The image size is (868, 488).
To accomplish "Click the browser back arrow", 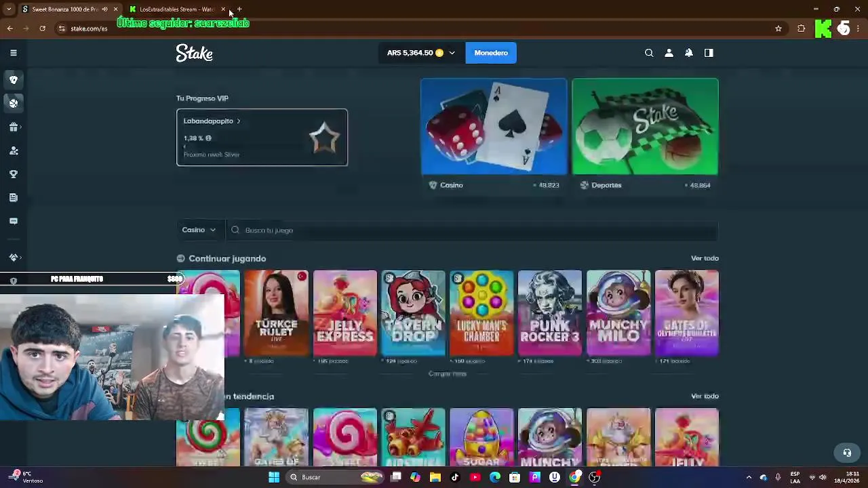I will [9, 28].
